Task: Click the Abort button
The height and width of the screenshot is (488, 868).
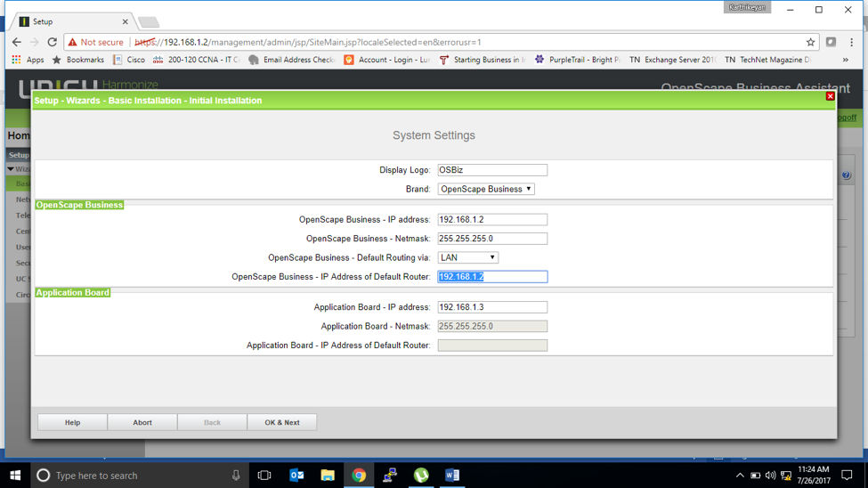Action: pyautogui.click(x=142, y=422)
